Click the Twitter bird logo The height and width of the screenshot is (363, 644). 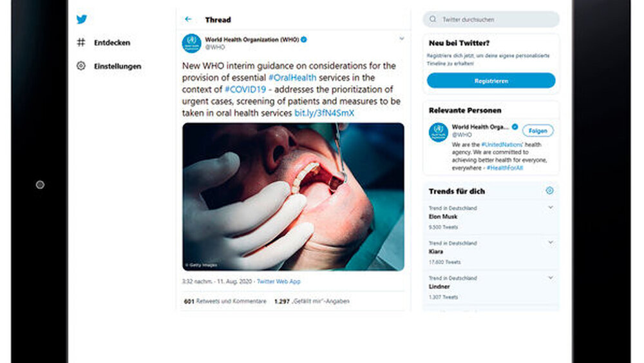(x=82, y=19)
